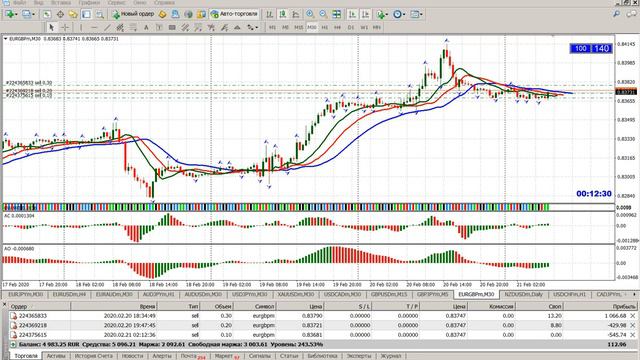Set timeframe to W1

click(364, 27)
